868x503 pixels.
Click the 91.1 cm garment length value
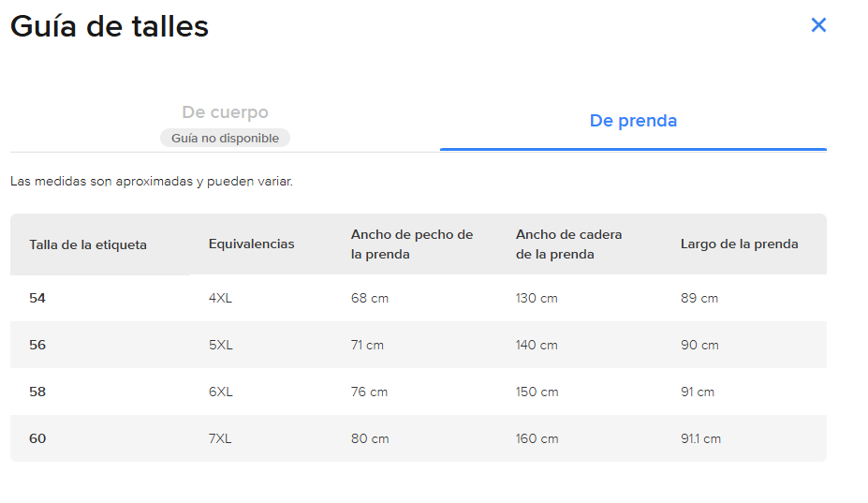700,438
